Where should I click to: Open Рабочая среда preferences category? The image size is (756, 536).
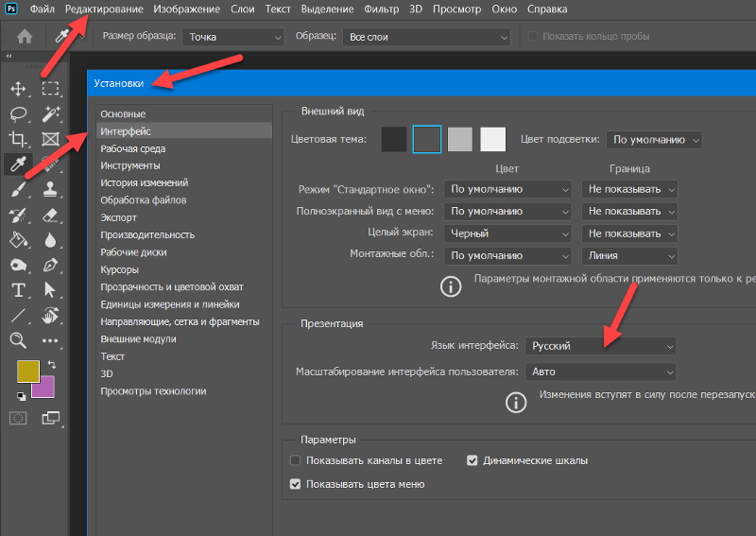pyautogui.click(x=184, y=148)
